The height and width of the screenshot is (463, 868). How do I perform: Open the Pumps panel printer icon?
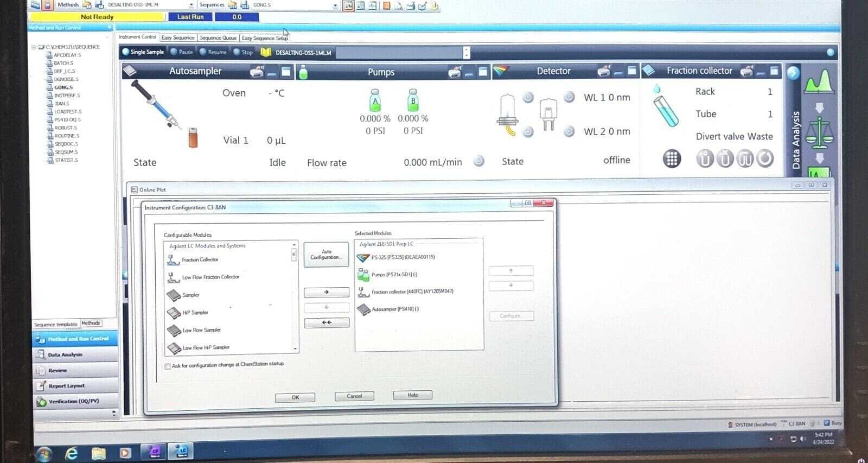pos(455,72)
